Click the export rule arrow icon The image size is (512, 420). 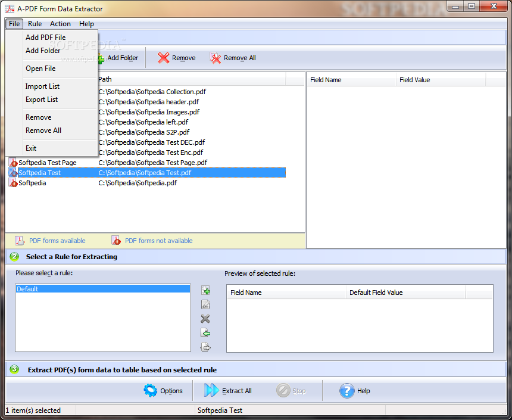coord(205,347)
